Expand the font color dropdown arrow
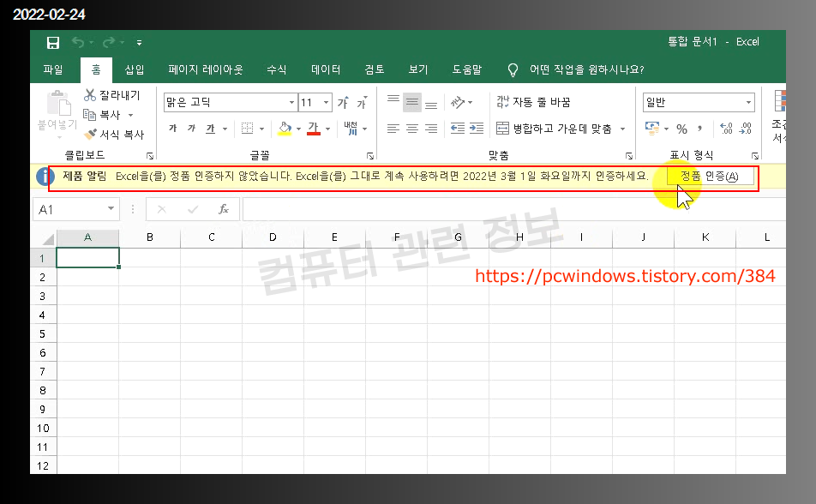 [x=327, y=129]
